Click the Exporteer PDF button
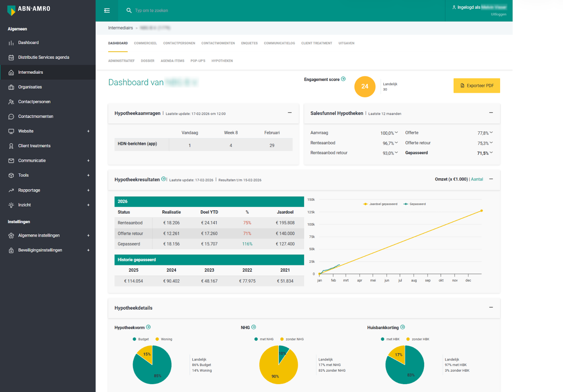The height and width of the screenshot is (392, 563). click(x=476, y=86)
